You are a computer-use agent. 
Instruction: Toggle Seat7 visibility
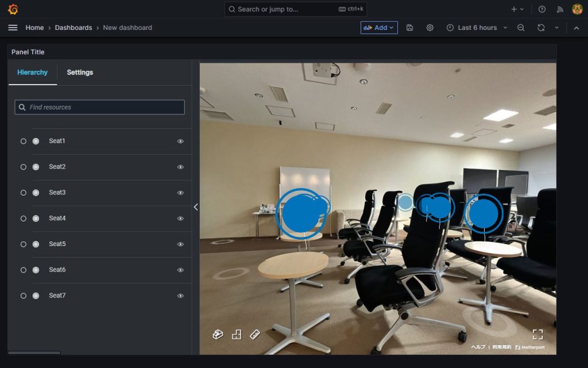pyautogui.click(x=180, y=296)
